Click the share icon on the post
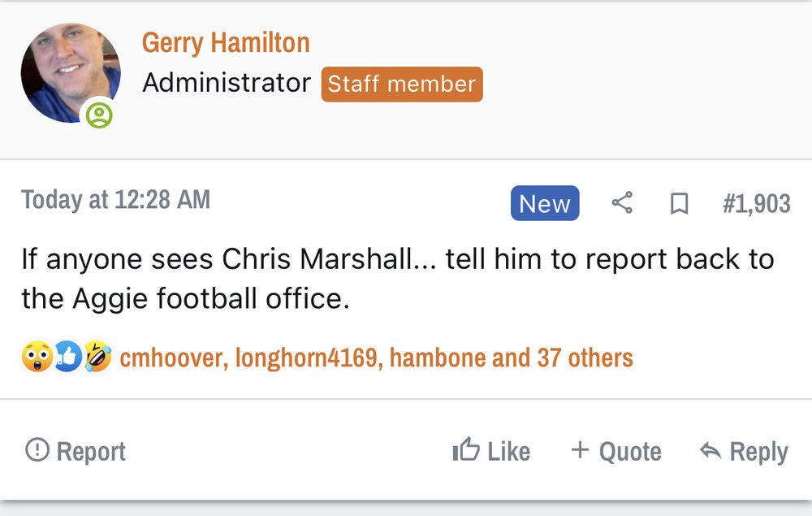The width and height of the screenshot is (812, 516). pos(622,203)
